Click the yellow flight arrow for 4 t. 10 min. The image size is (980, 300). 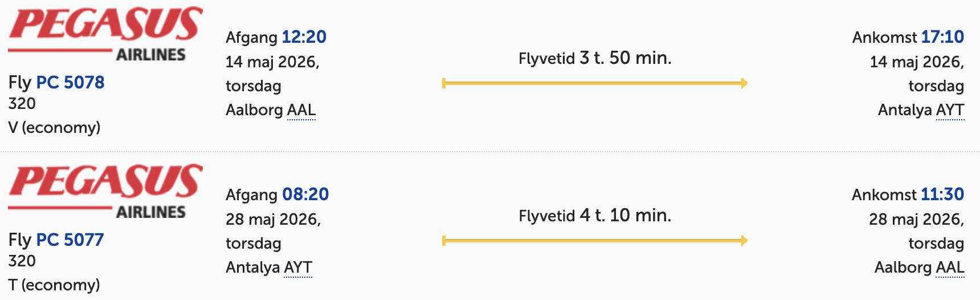pyautogui.click(x=594, y=241)
